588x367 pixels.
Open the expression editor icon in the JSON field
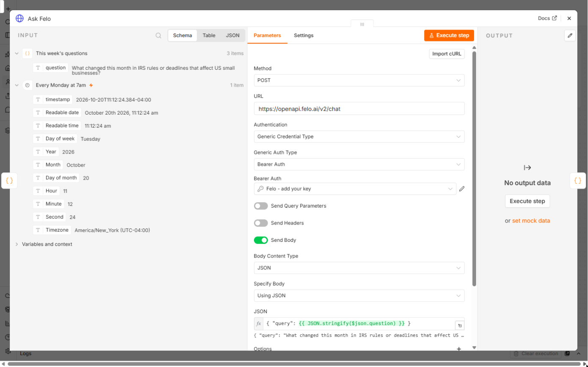(x=460, y=326)
